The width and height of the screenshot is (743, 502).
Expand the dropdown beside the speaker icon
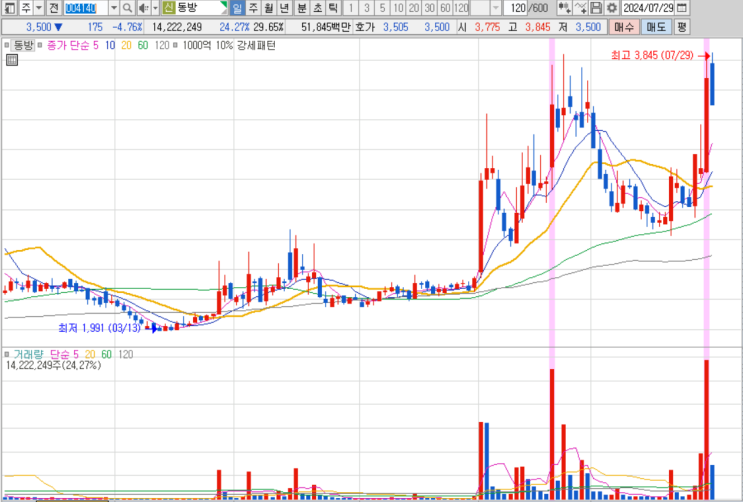155,8
